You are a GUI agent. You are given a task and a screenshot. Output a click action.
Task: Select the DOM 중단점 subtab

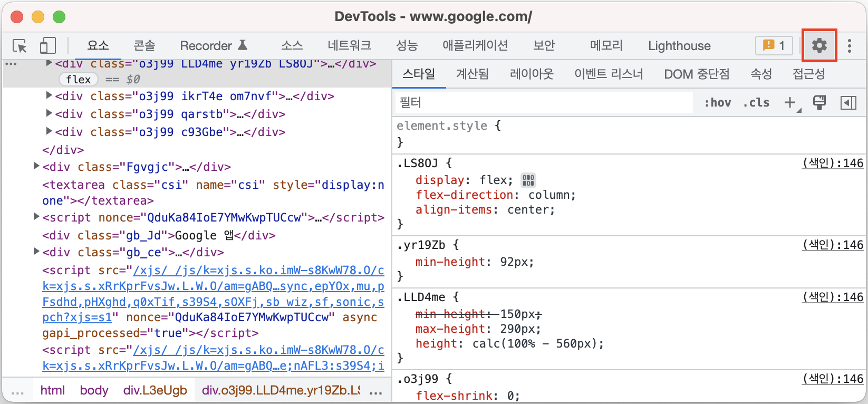point(697,74)
